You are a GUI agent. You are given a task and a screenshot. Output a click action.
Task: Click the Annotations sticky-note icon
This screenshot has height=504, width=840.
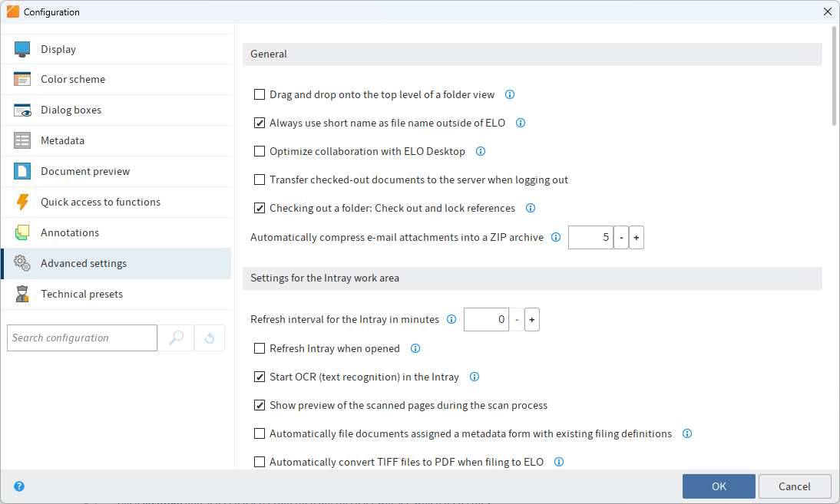click(x=23, y=232)
